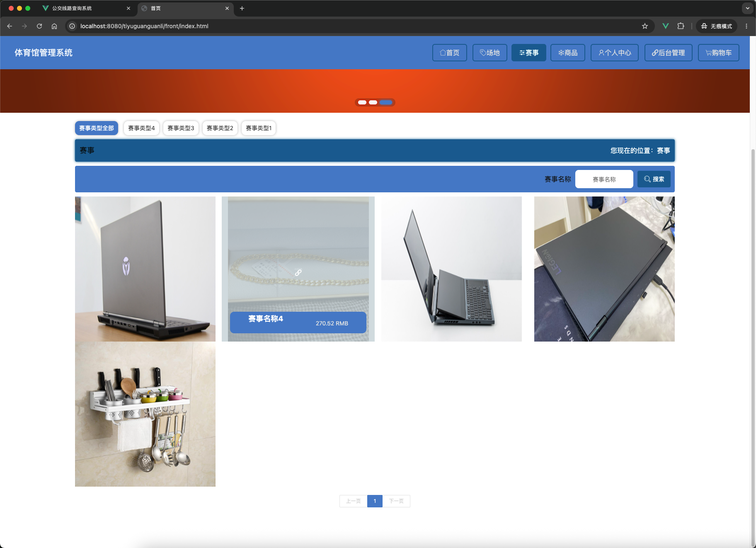756x548 pixels.
Task: Go to previous page with 上一页
Action: tap(353, 501)
